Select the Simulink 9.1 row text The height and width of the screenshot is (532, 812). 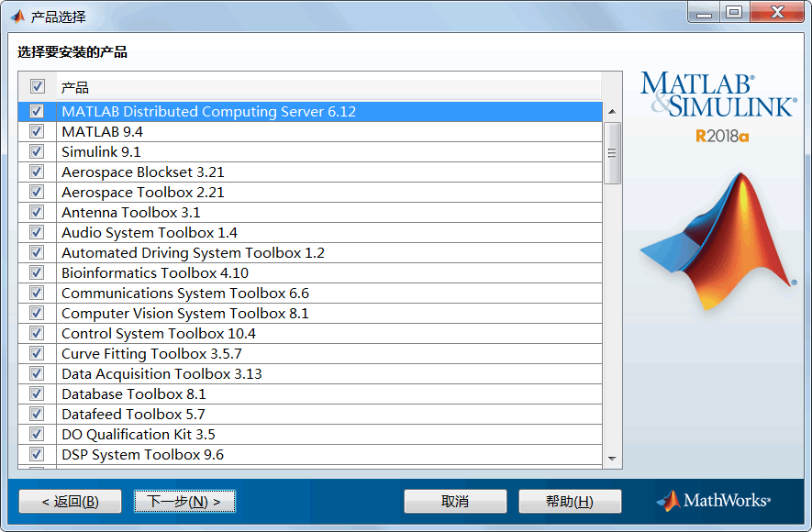(x=101, y=151)
